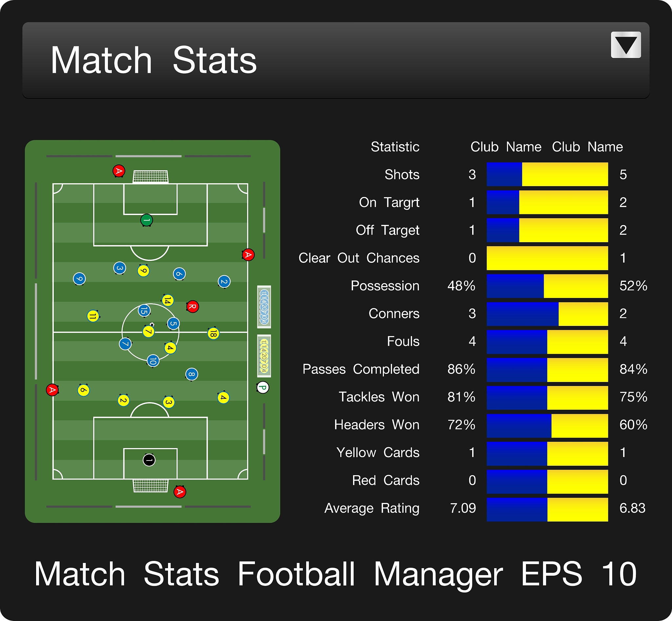Click the Match Stats header title
Screen dimensions: 672x621
click(154, 60)
